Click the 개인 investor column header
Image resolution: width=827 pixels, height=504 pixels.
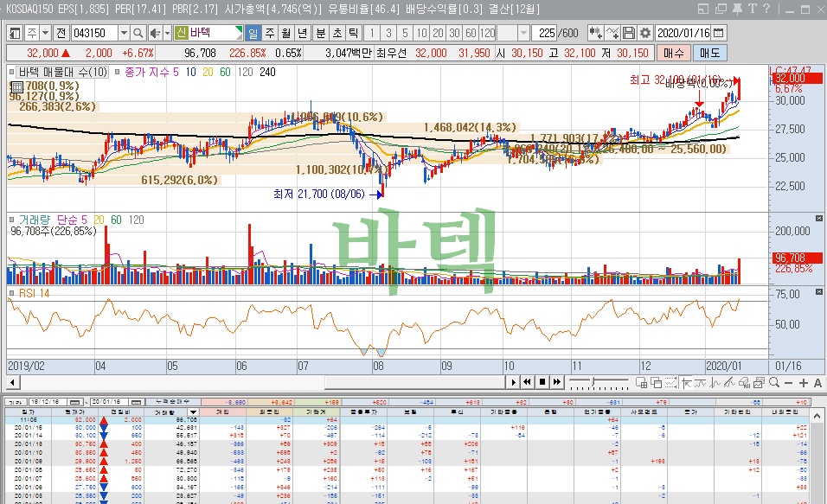tap(223, 412)
